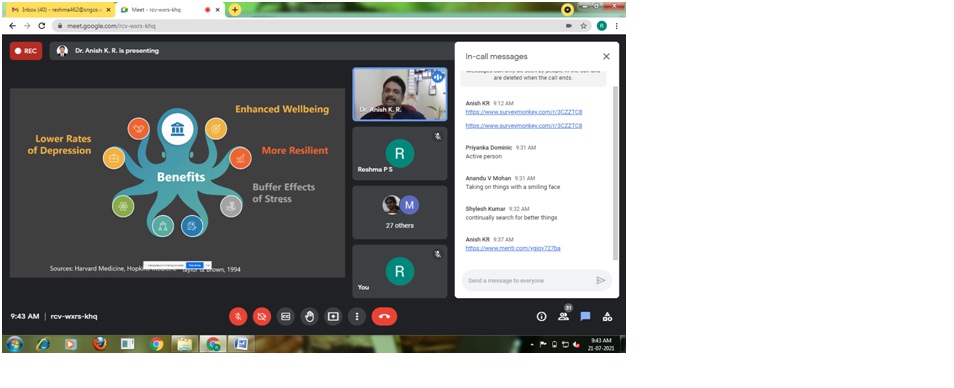
Task: Open more options three-dot menu
Action: point(357,316)
